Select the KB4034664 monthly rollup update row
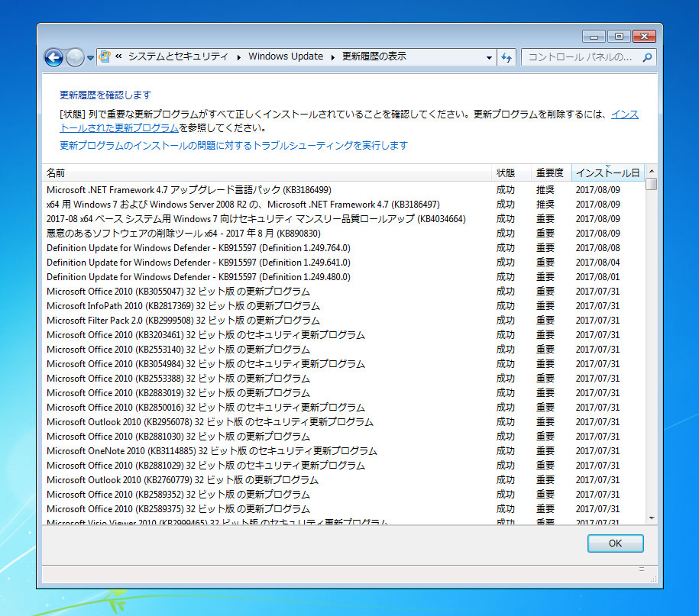This screenshot has height=616, width=699. point(256,219)
